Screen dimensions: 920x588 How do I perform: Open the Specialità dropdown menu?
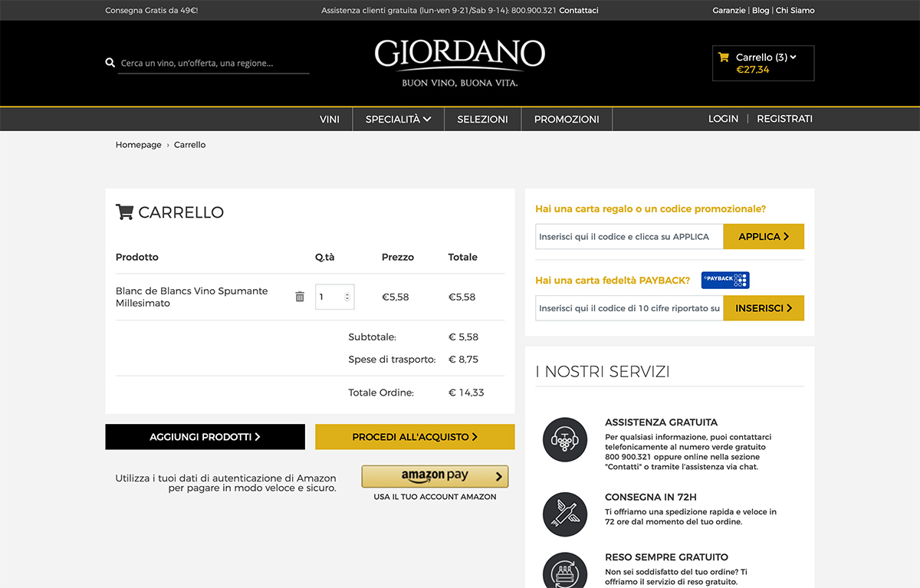[398, 119]
